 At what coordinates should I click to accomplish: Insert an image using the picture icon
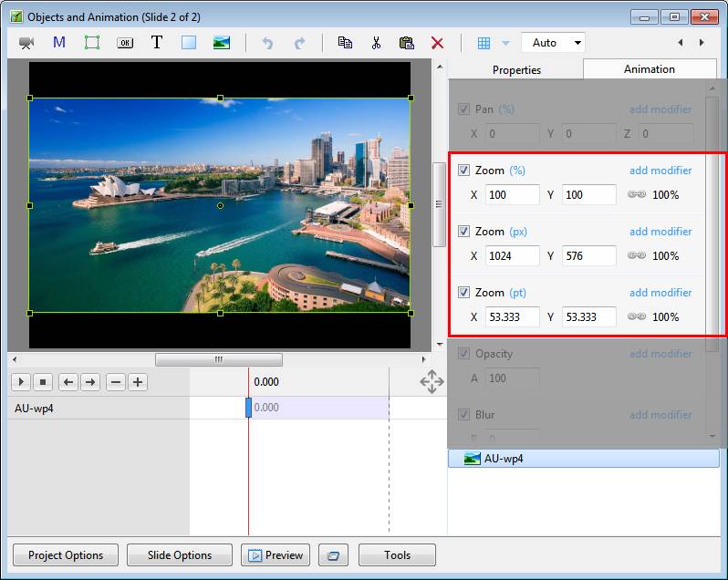pos(222,43)
